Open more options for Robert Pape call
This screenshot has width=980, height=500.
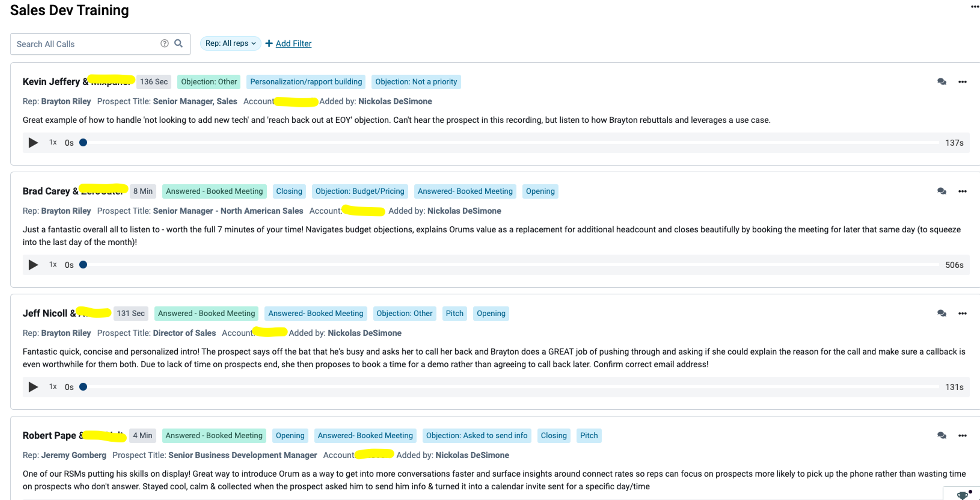click(x=962, y=436)
